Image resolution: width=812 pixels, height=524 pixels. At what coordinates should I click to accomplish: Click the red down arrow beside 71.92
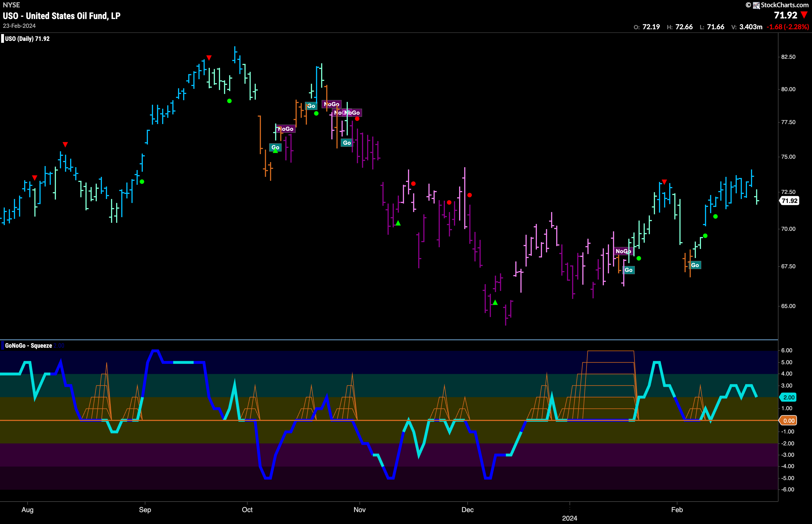click(804, 15)
